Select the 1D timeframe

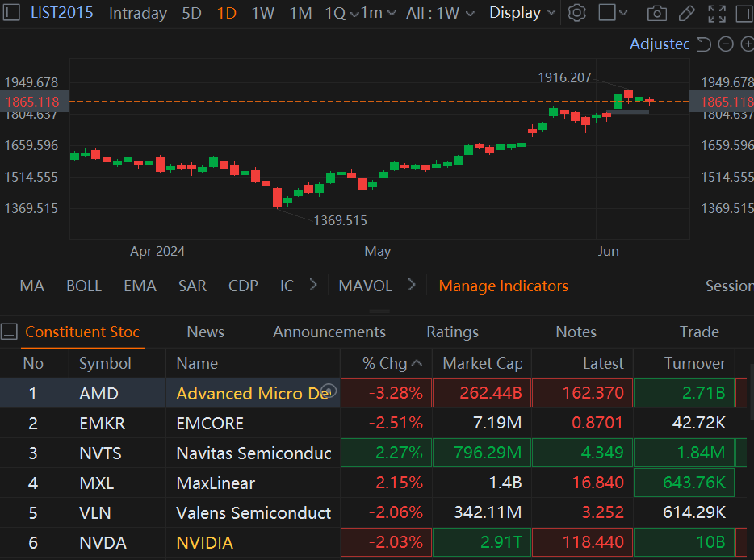(x=227, y=13)
